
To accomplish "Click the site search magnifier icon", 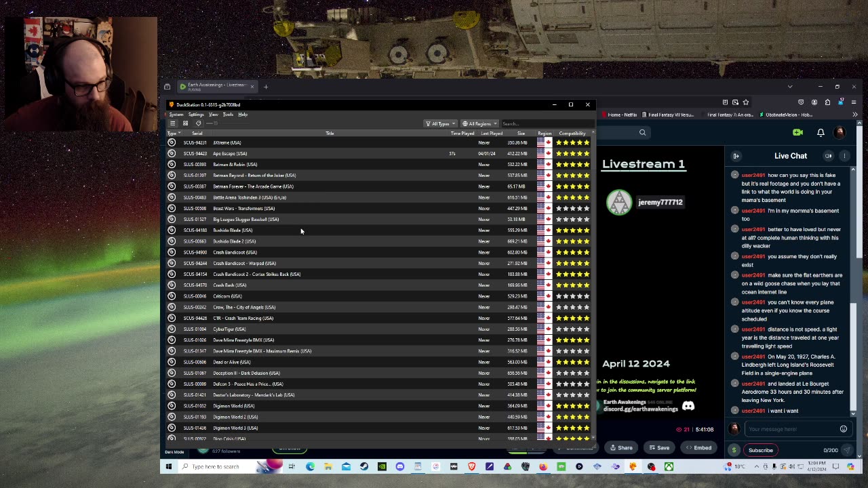I will 642,133.
